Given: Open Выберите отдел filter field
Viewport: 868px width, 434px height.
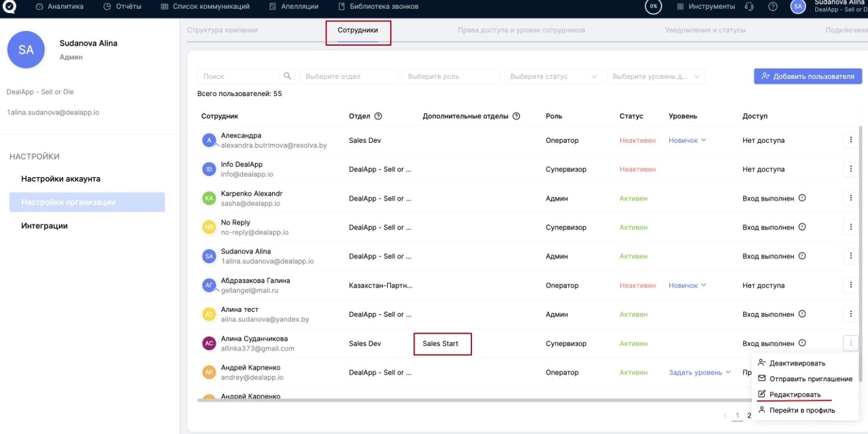Looking at the screenshot, I should point(349,76).
